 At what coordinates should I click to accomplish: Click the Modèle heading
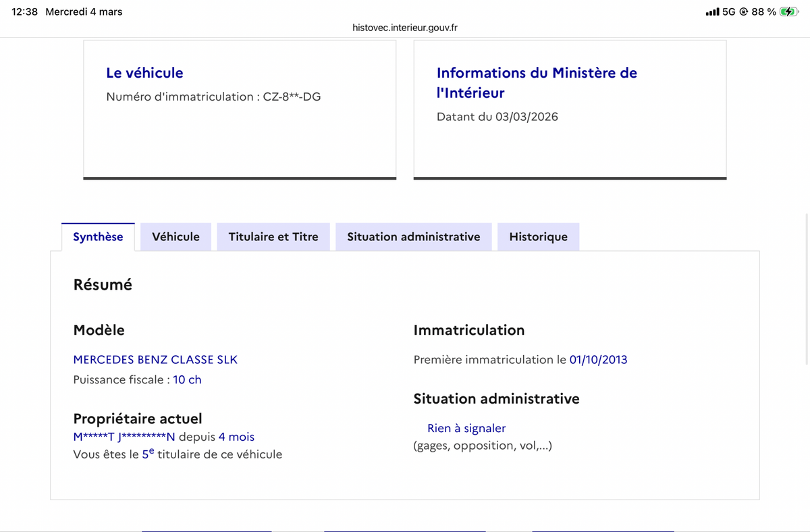click(99, 330)
